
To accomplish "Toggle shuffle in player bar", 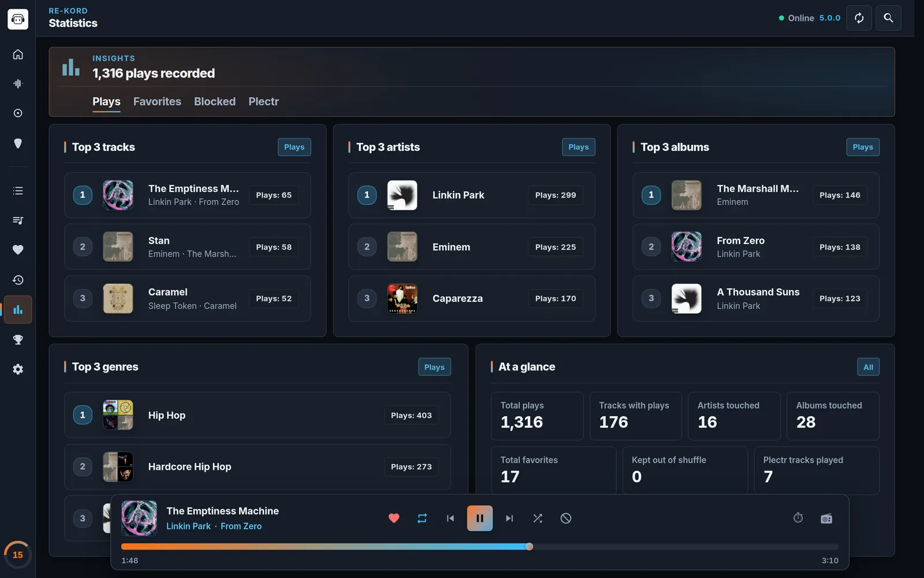I will (x=538, y=518).
